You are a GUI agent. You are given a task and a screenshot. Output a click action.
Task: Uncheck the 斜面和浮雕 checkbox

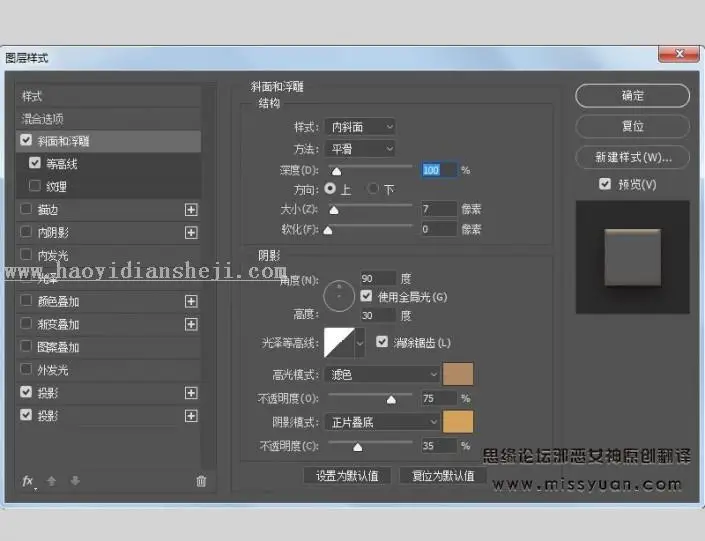click(26, 140)
